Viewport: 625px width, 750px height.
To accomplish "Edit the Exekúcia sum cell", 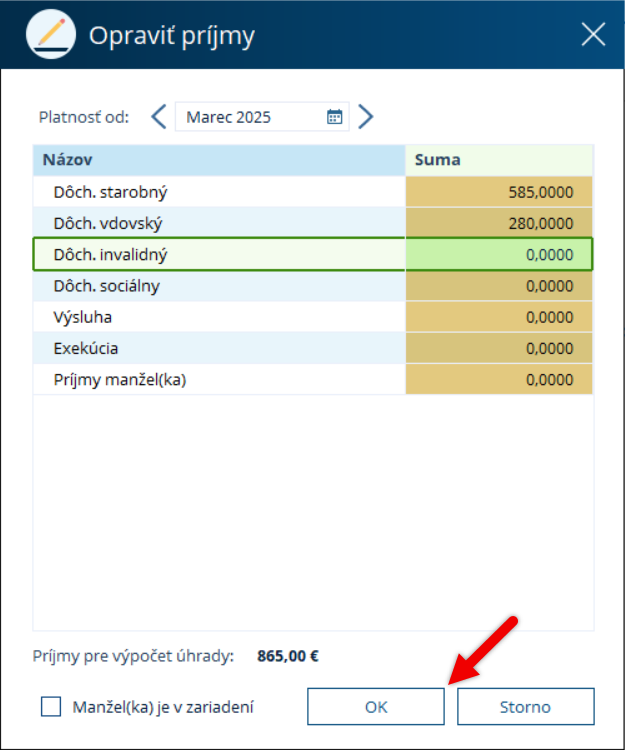I will (499, 348).
